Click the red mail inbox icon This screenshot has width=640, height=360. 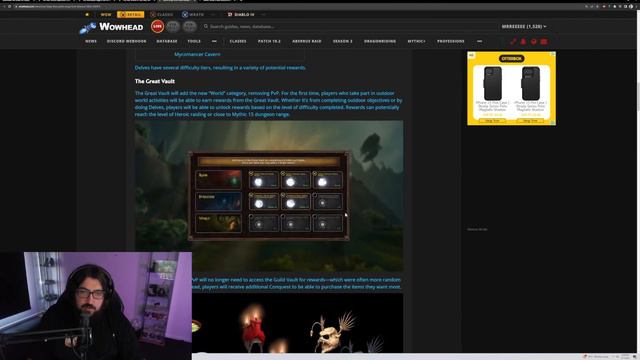click(544, 41)
